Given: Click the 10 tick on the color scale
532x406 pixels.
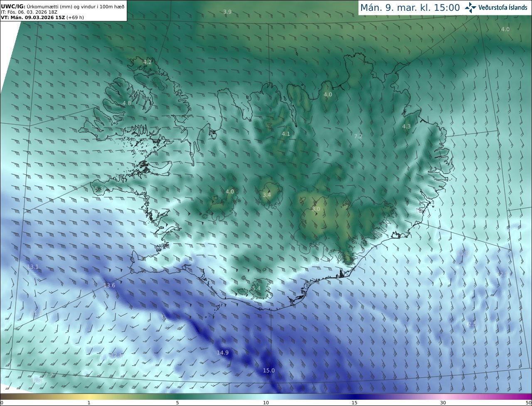Looking at the screenshot, I should [x=266, y=403].
